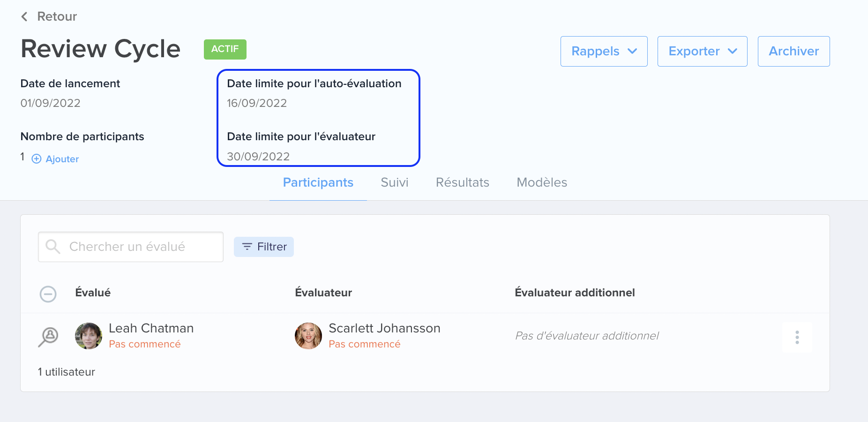Select the Modèles tab
This screenshot has height=422, width=868.
(x=542, y=182)
